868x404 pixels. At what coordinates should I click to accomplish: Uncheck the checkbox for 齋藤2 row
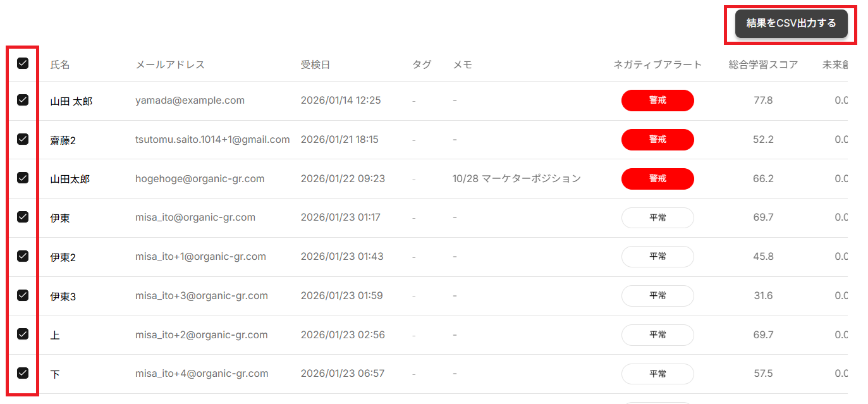(23, 139)
